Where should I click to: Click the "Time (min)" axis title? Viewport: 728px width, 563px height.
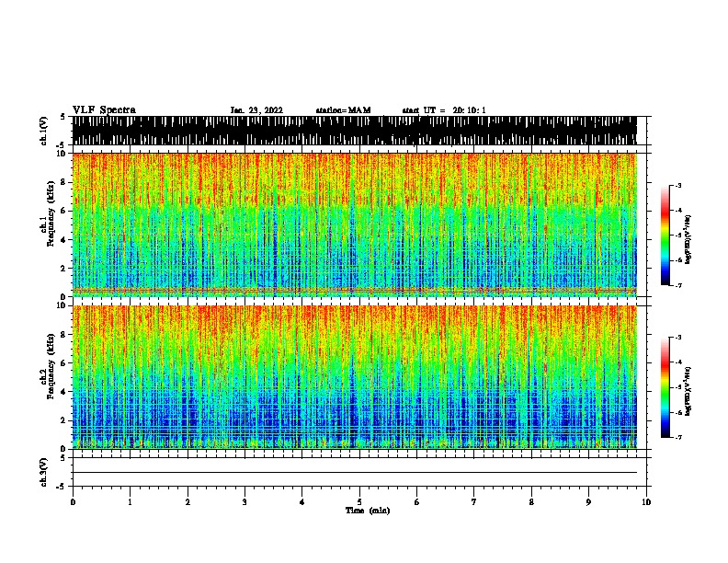point(368,511)
